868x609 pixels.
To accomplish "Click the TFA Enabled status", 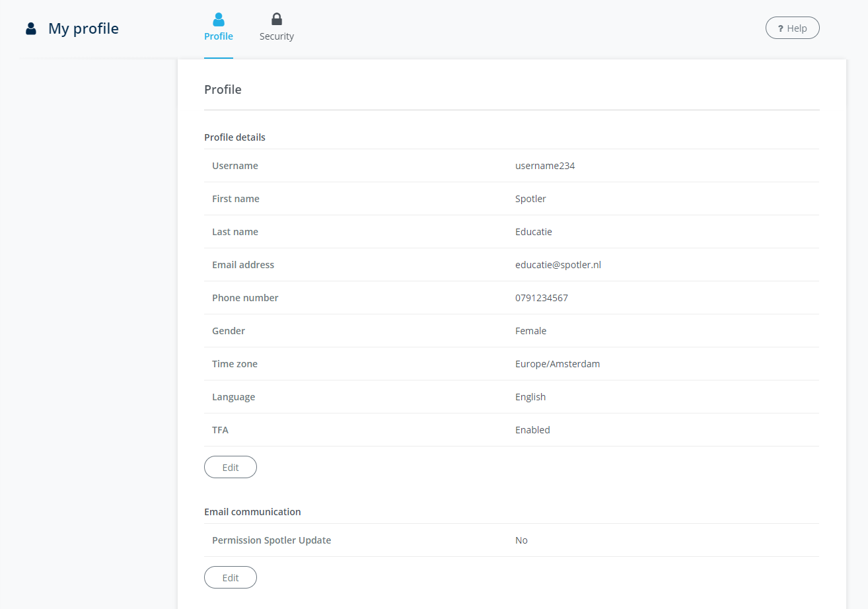I will (532, 430).
